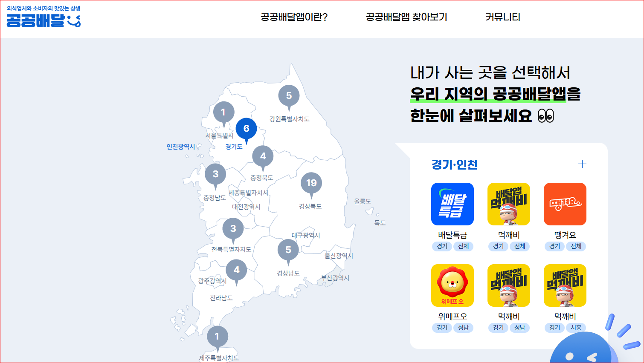
Task: Select the 먹깨비 성남 app icon
Action: tap(508, 285)
